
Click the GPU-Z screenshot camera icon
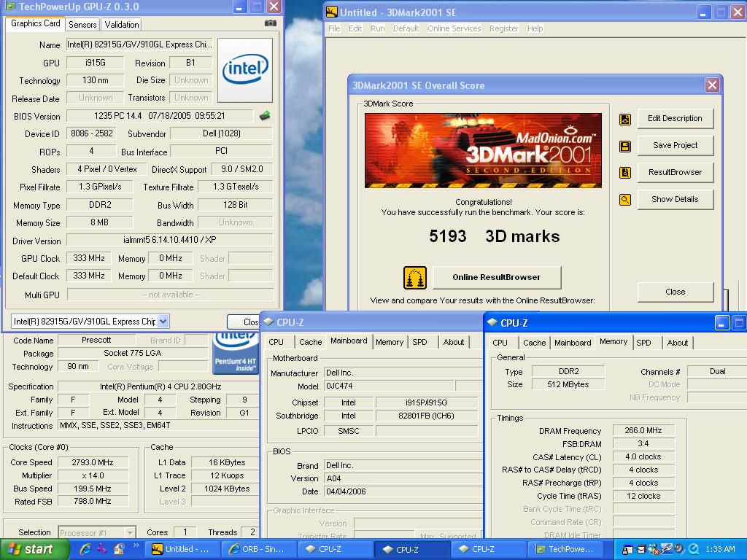(270, 23)
